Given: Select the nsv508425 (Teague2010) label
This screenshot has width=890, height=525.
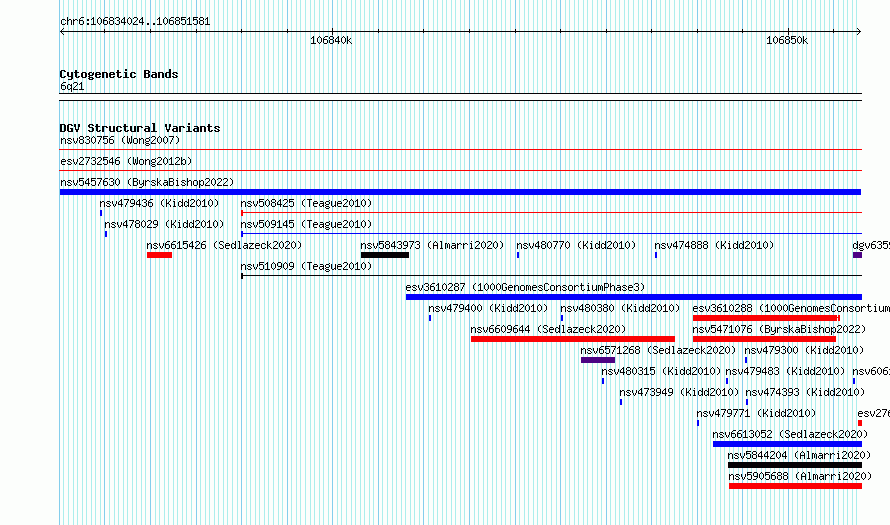Looking at the screenshot, I should pos(306,203).
